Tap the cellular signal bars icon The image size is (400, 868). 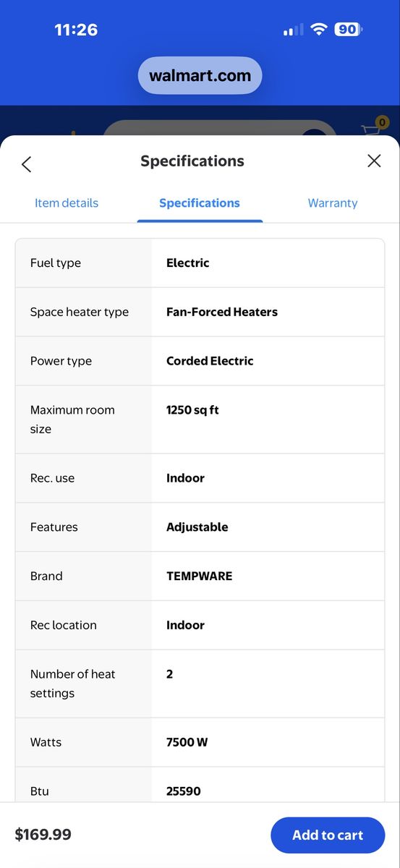point(294,30)
